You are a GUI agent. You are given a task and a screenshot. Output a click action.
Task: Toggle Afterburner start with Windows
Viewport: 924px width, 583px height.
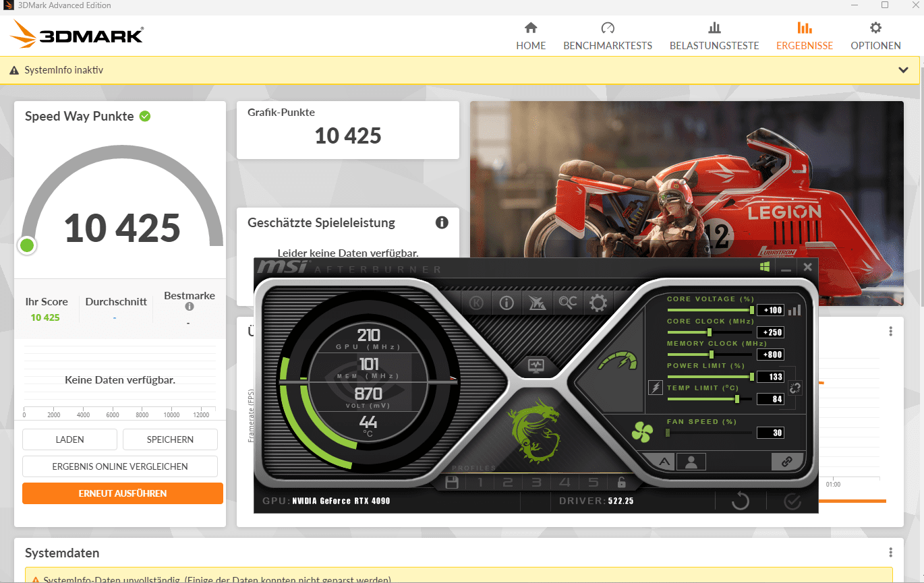tap(765, 267)
